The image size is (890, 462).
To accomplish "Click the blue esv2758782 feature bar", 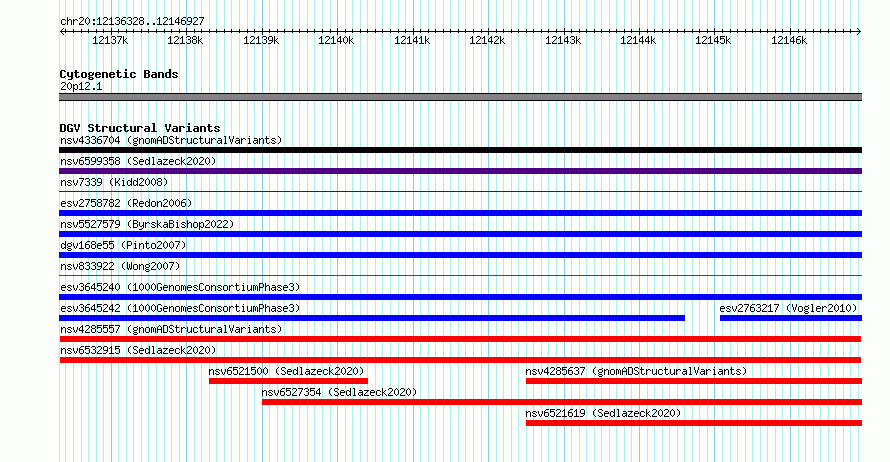I will pos(460,213).
